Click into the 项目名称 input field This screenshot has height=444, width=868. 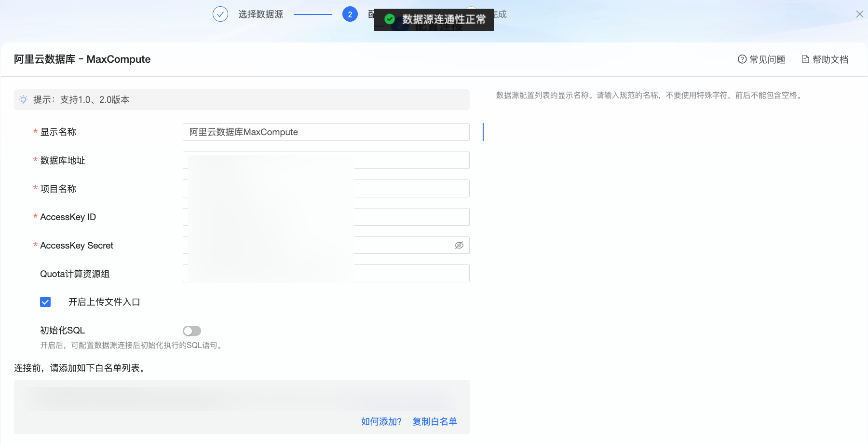pos(326,189)
